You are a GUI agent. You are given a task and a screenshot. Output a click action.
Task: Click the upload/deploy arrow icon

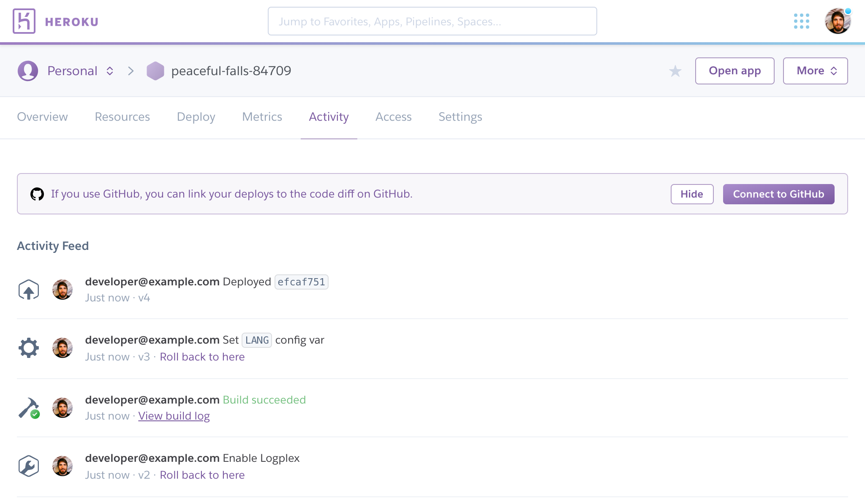coord(28,289)
